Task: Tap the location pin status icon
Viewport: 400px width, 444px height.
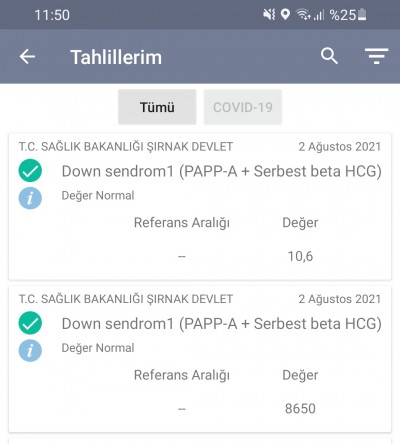Action: (x=285, y=14)
